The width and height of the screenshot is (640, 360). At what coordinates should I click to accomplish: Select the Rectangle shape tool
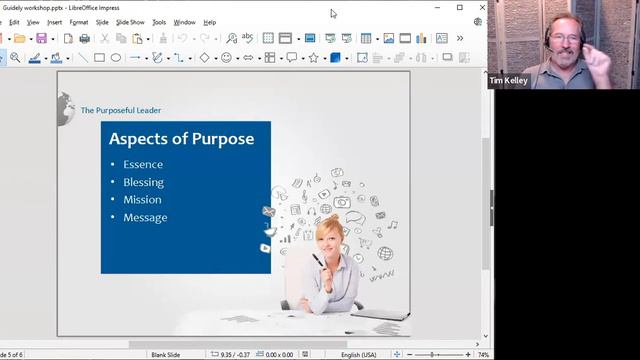tap(99, 58)
